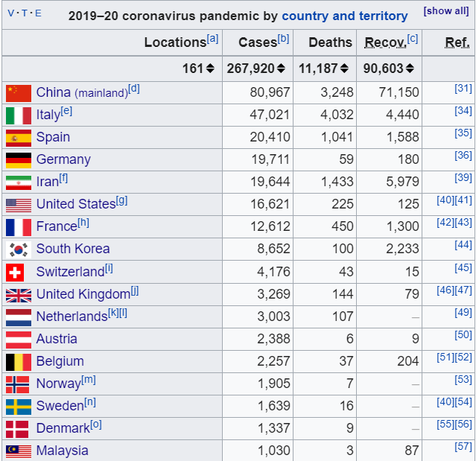The image size is (476, 461).
Task: Click the Malaysia flag icon
Action: click(19, 451)
